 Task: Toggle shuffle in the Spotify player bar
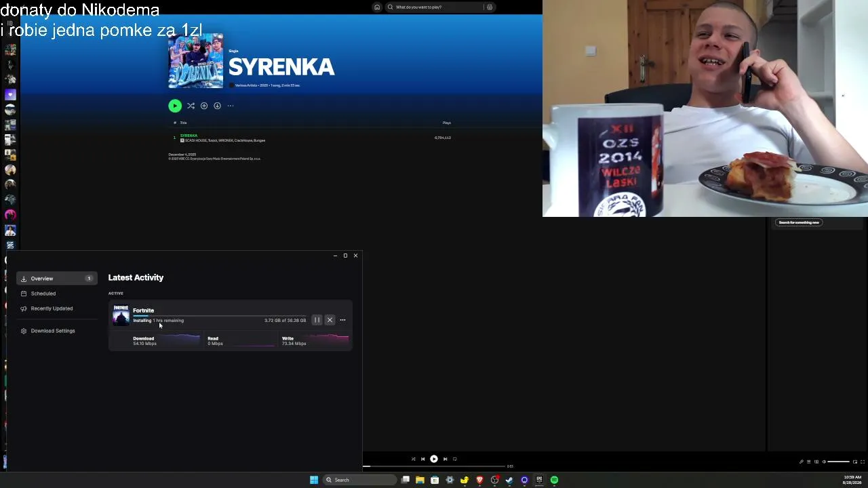click(413, 459)
